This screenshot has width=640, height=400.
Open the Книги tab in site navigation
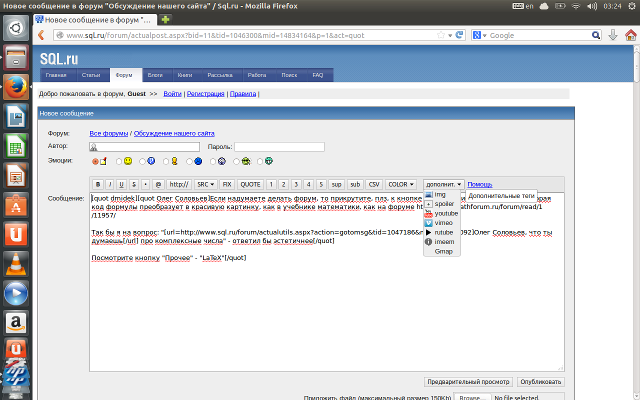coord(185,75)
